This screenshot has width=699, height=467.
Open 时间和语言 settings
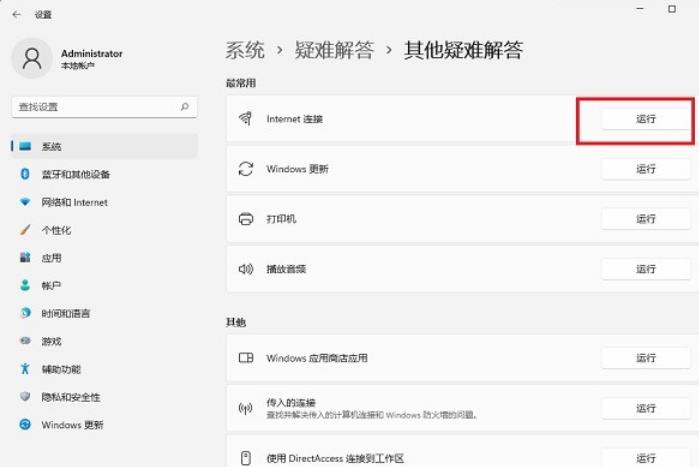[x=104, y=313]
